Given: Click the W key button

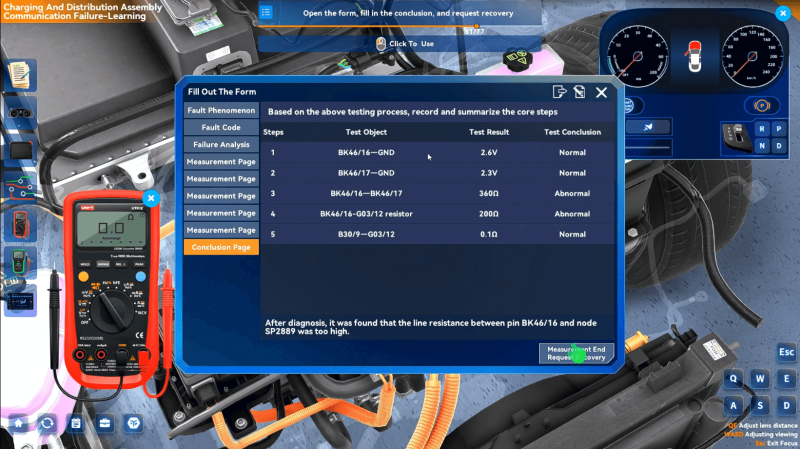Looking at the screenshot, I should tap(760, 379).
